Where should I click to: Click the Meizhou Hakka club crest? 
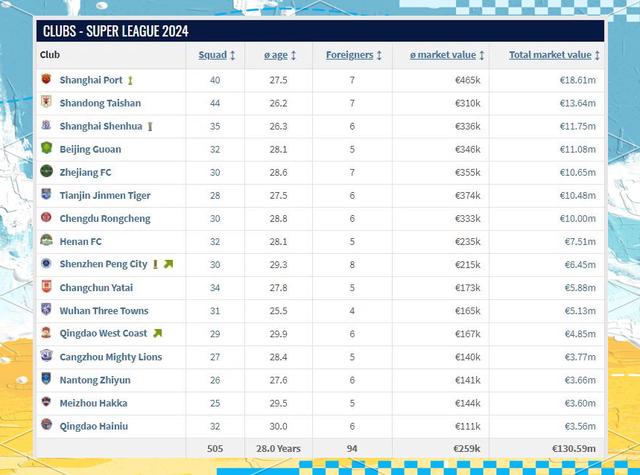point(46,402)
